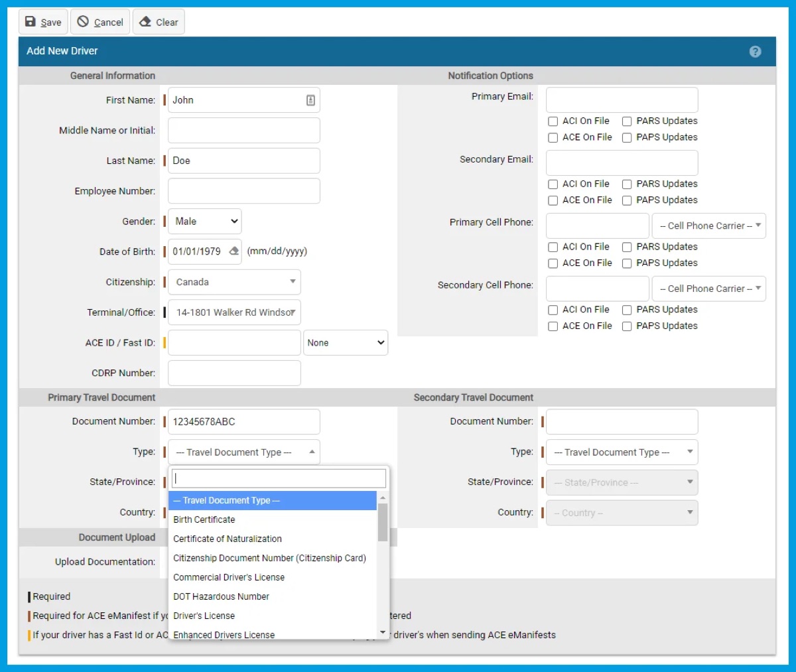The image size is (796, 672).
Task: Tick PAPS Updates under Secondary Email
Action: pos(626,200)
